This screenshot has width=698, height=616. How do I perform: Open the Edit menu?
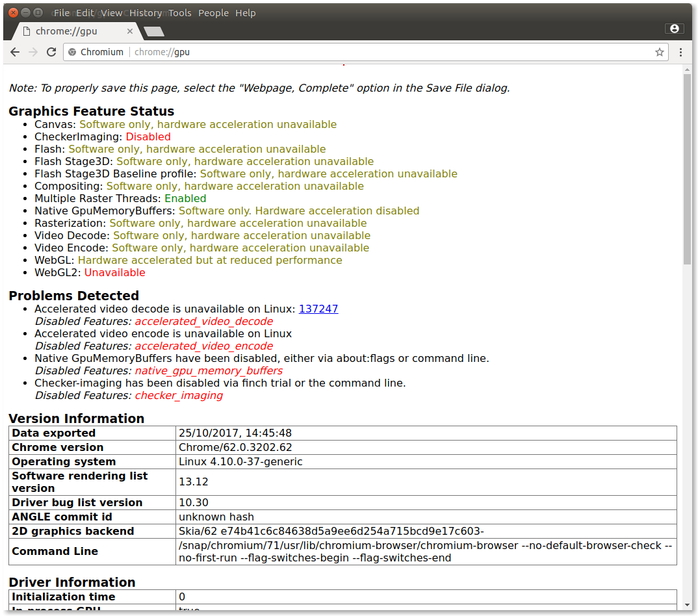[84, 13]
